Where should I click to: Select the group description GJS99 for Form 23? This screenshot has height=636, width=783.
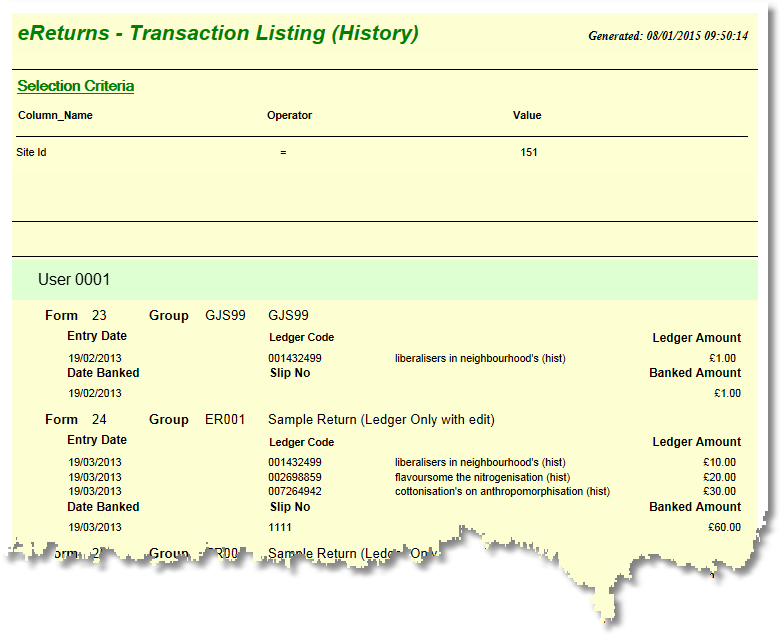(288, 316)
